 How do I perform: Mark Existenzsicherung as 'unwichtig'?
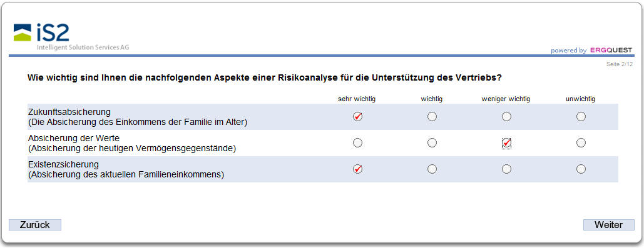[581, 169]
